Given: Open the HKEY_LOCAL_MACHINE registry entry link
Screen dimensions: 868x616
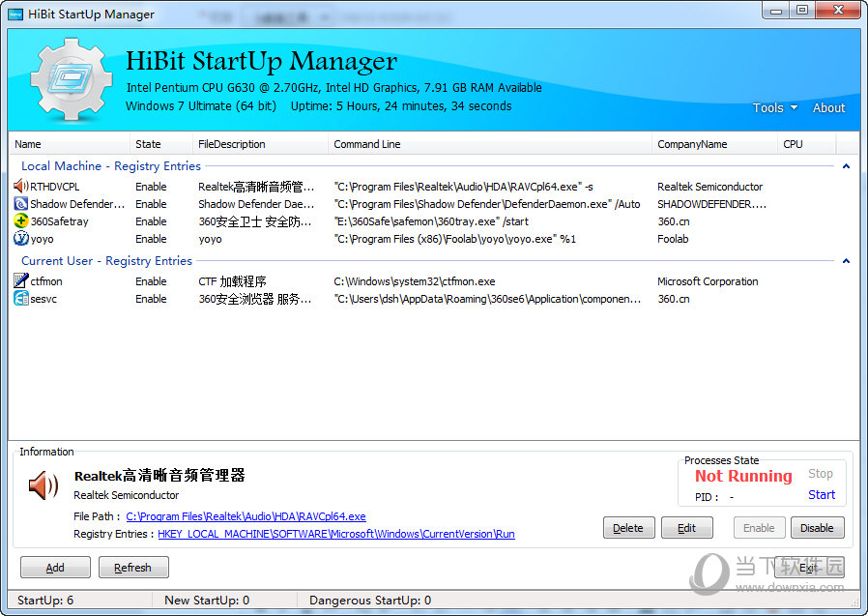Looking at the screenshot, I should pos(336,534).
